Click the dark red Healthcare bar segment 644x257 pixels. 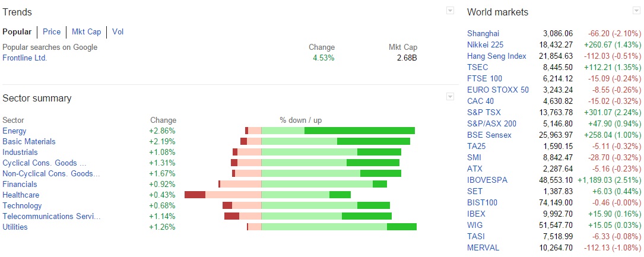click(x=195, y=195)
